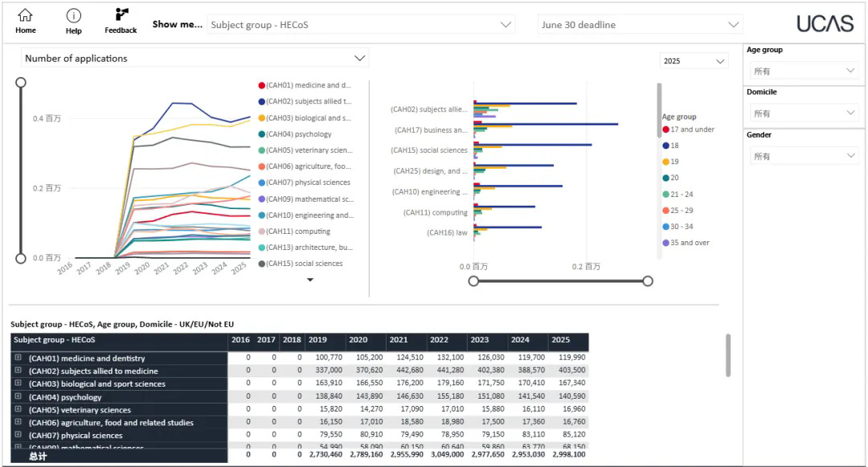Expand the medicine and dentistry row
This screenshot has height=467, width=868.
point(18,358)
